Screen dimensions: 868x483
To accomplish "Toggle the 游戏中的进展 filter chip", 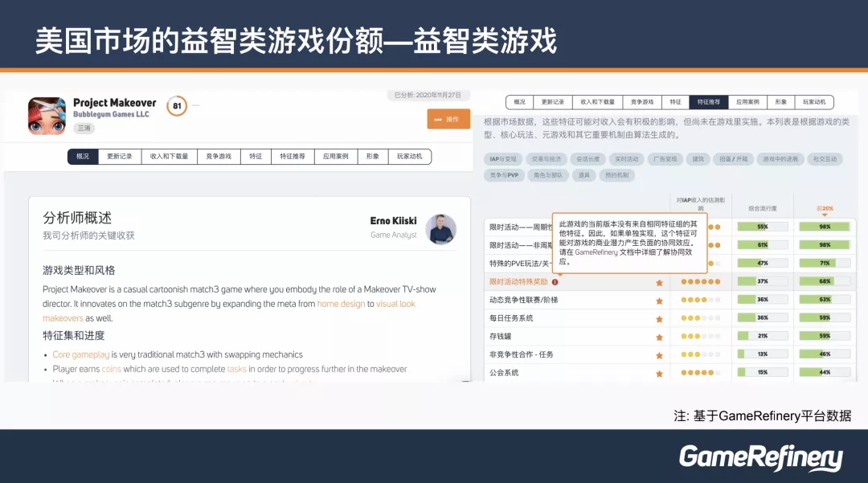I will click(780, 159).
